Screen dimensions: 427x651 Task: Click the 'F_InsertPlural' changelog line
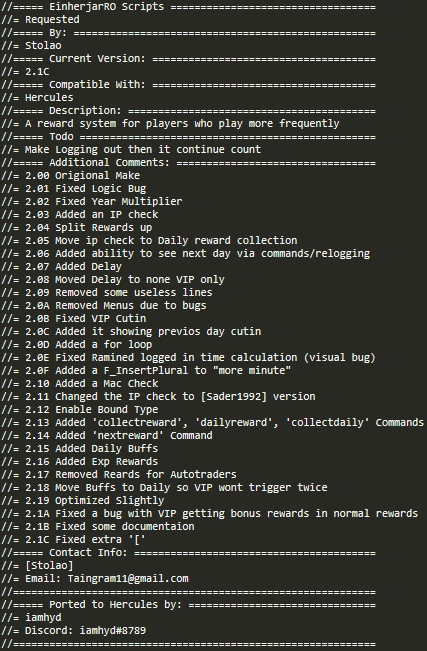(x=146, y=370)
